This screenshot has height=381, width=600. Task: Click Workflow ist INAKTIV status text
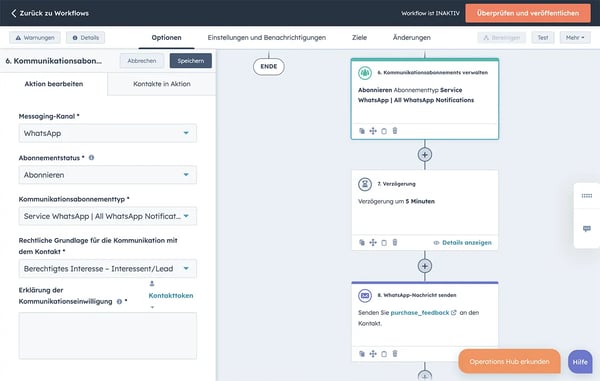(x=430, y=13)
